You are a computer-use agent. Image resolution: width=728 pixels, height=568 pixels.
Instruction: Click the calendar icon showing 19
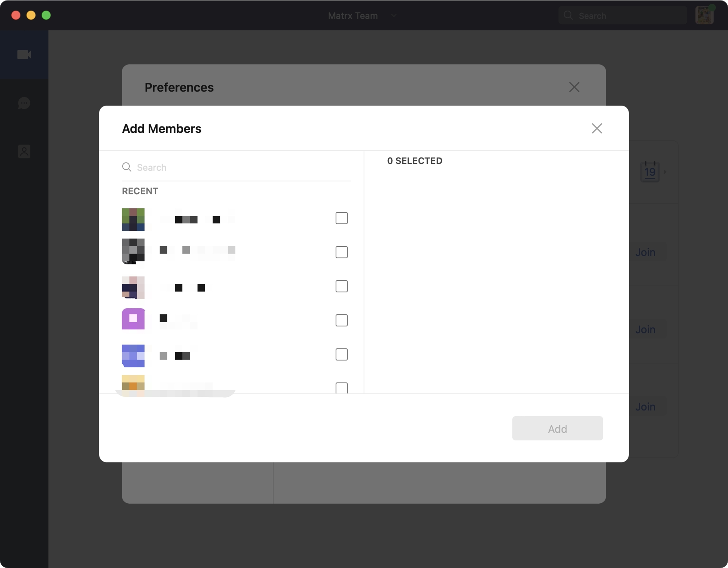650,172
